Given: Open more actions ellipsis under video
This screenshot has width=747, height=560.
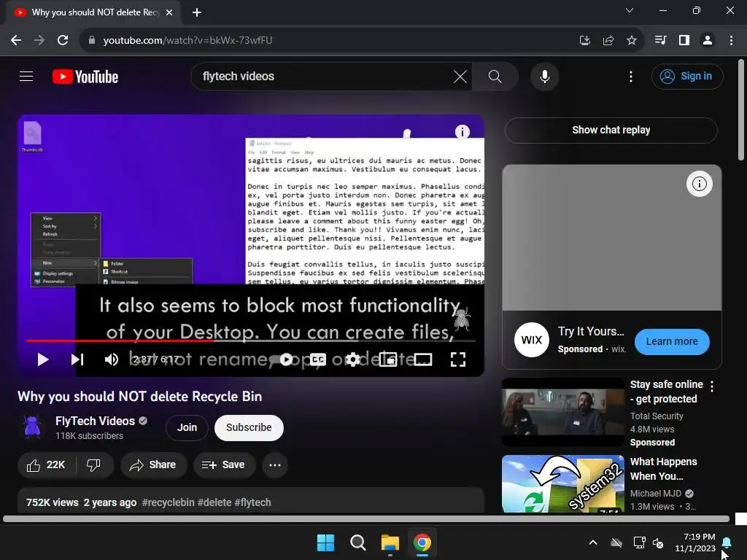Looking at the screenshot, I should click(275, 464).
